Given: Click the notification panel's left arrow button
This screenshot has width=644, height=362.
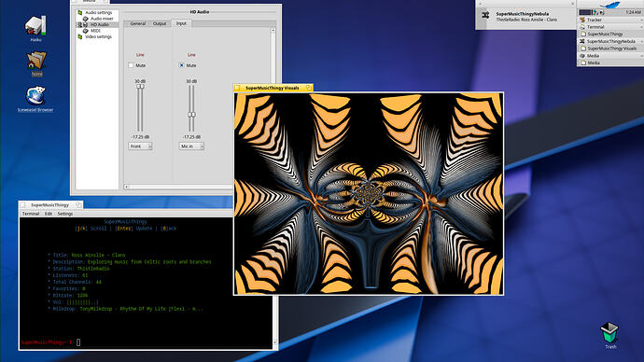Looking at the screenshot, I should pyautogui.click(x=480, y=4).
